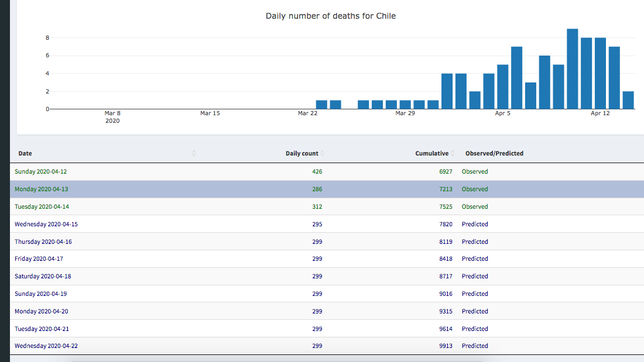Click cumulative value 9913 in last row
Viewport: 644px width, 362px height.
point(446,346)
